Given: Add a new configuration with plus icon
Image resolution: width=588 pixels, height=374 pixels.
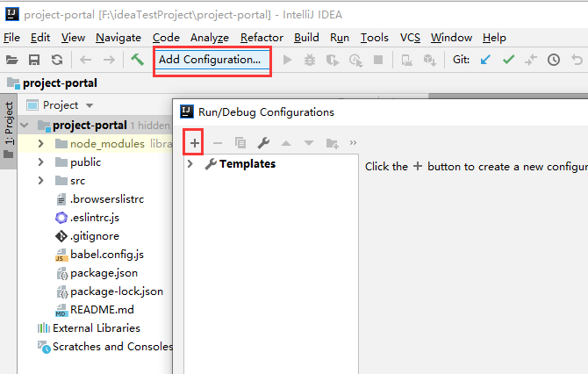Looking at the screenshot, I should [x=194, y=143].
